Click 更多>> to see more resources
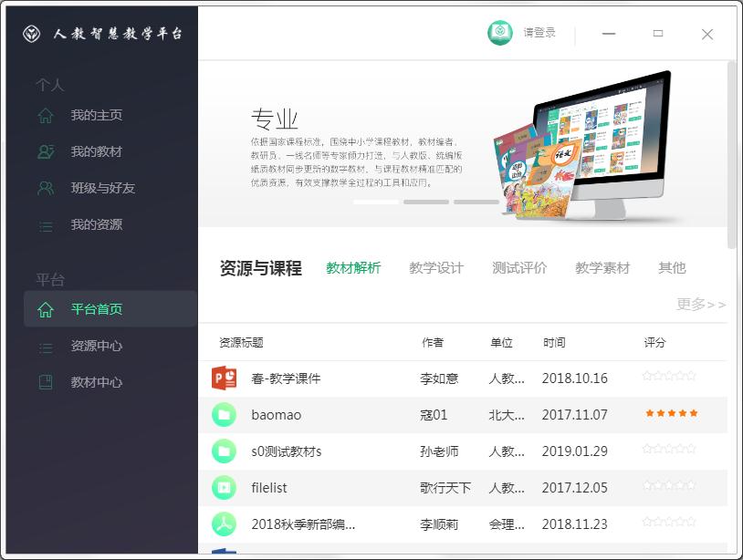Screen dimensions: 743x560 pyautogui.click(x=701, y=304)
